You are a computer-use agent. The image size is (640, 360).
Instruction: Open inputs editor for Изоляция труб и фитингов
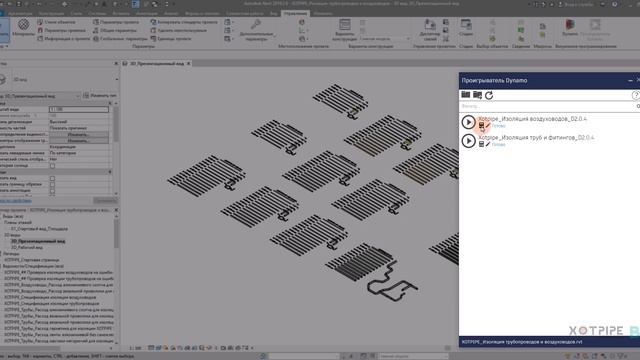point(481,144)
